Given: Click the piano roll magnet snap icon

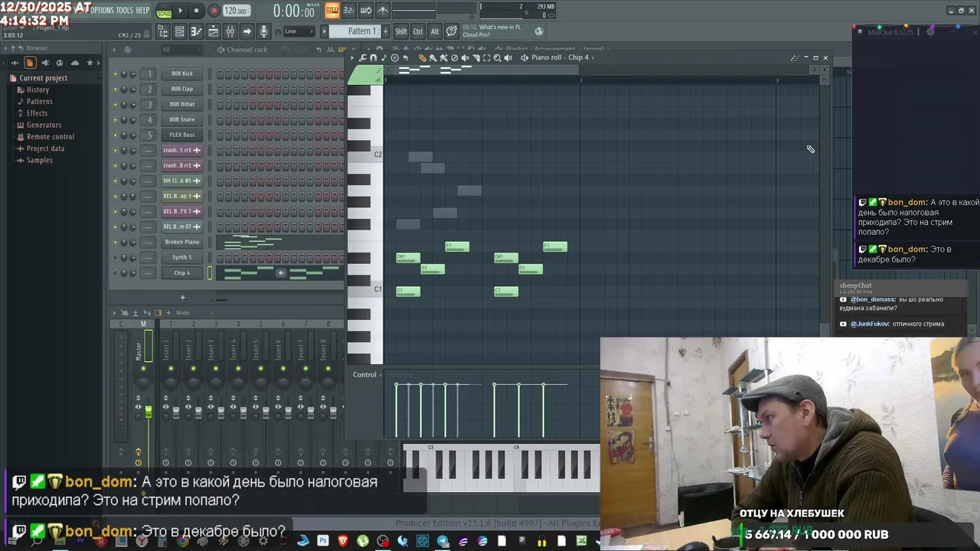Looking at the screenshot, I should [x=373, y=57].
